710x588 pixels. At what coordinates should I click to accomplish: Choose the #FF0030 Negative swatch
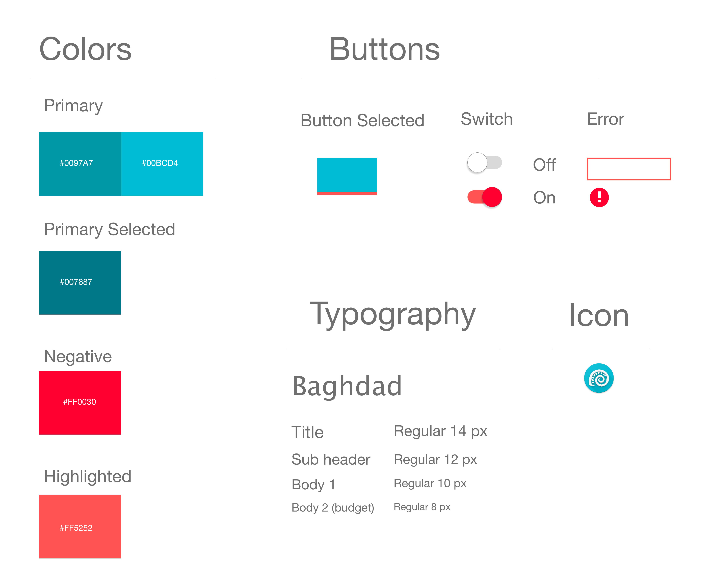(80, 403)
